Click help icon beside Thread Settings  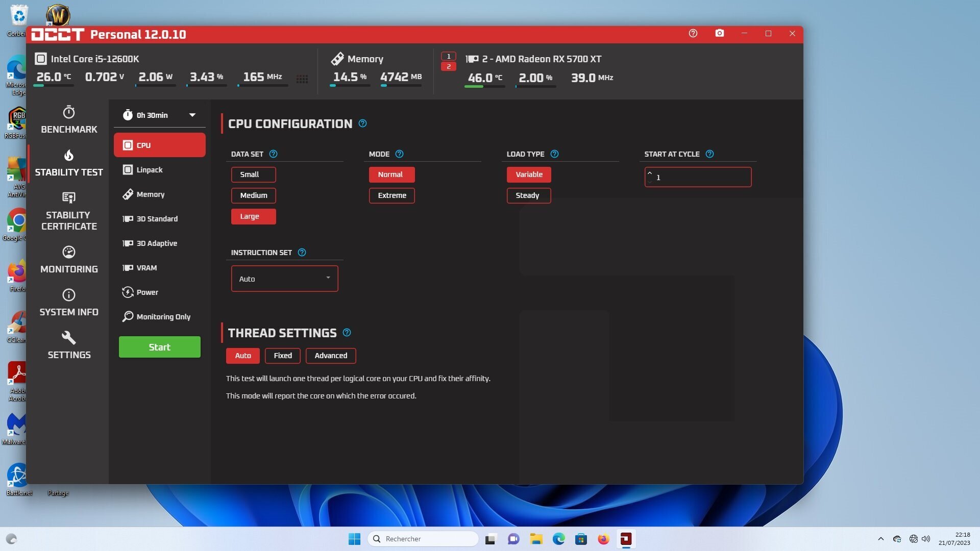[x=347, y=333]
